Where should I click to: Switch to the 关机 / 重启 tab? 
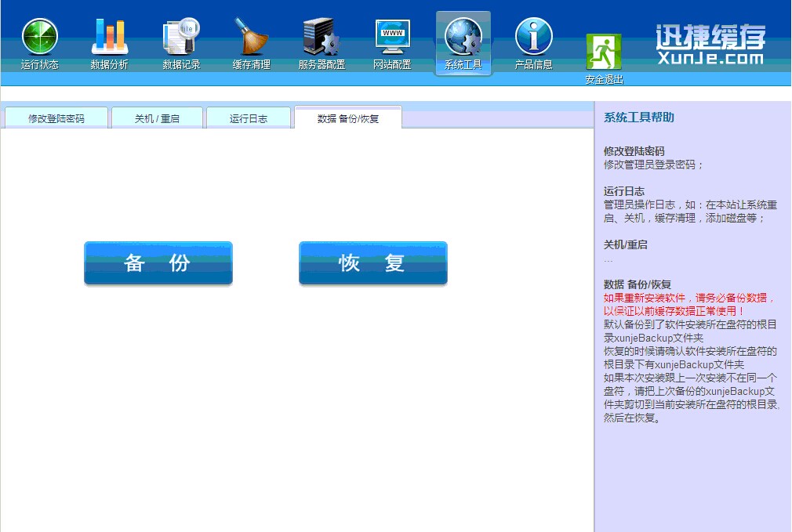[x=157, y=118]
